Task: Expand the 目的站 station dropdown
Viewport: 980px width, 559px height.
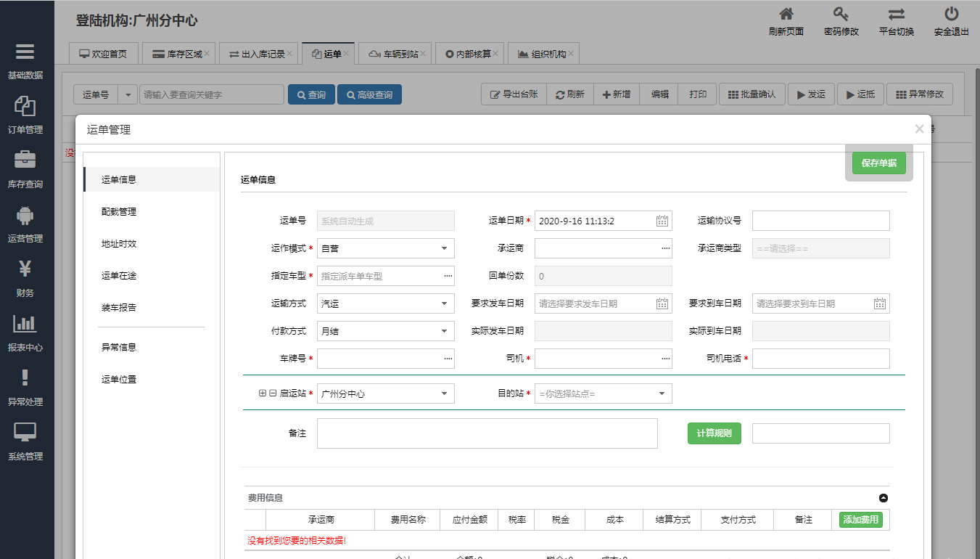Action: coord(603,393)
